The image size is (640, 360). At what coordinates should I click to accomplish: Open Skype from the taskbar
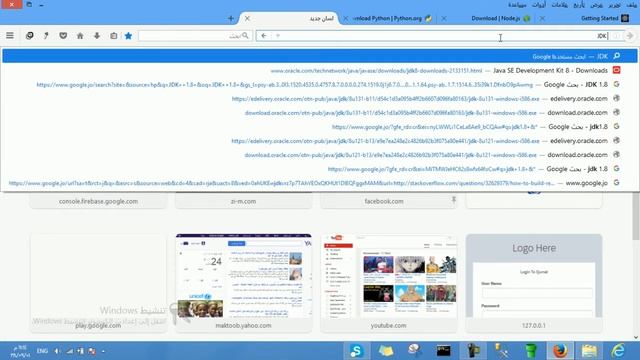point(356,351)
